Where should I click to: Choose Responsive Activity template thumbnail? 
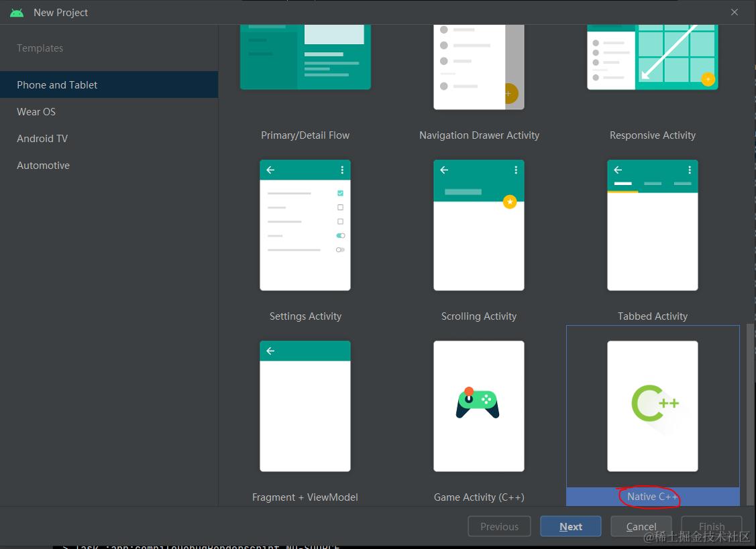click(652, 57)
